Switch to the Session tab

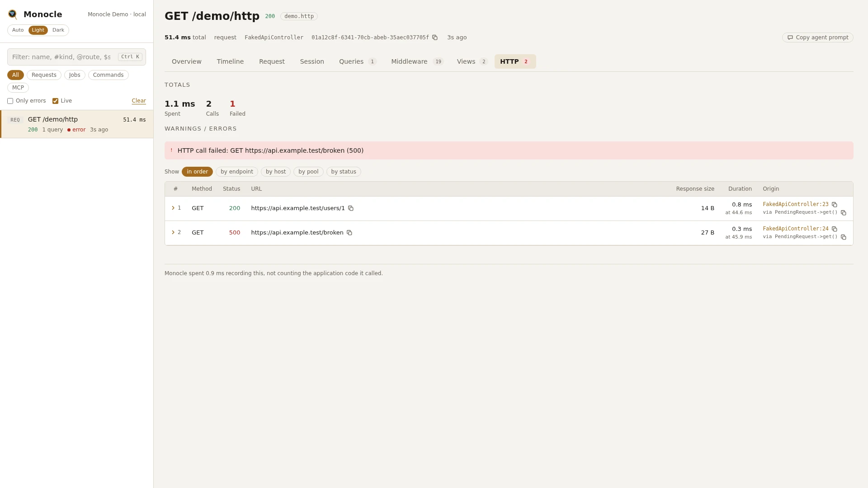(312, 61)
